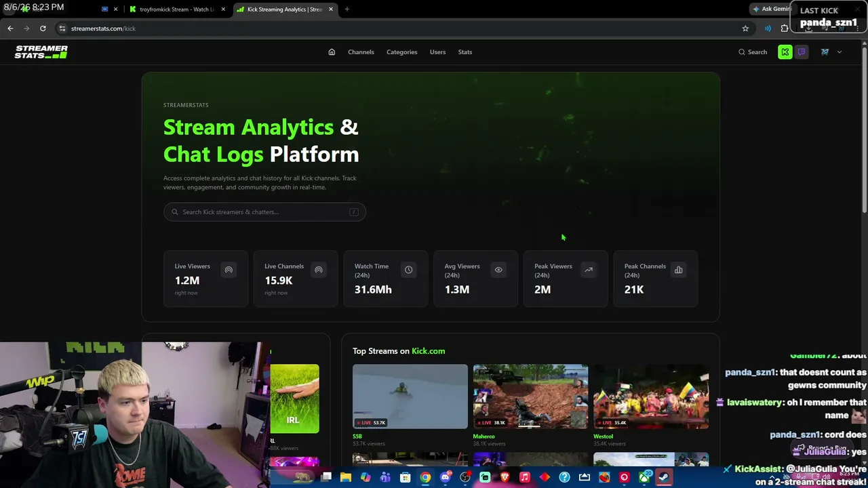The height and width of the screenshot is (488, 868).
Task: Click the Live Viewers broadcast icon
Action: point(229,270)
